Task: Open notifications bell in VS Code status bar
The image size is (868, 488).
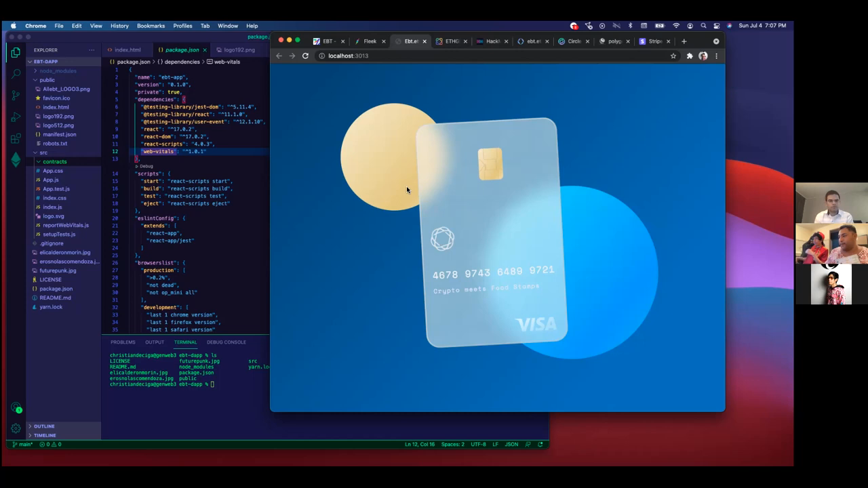Action: [540, 445]
